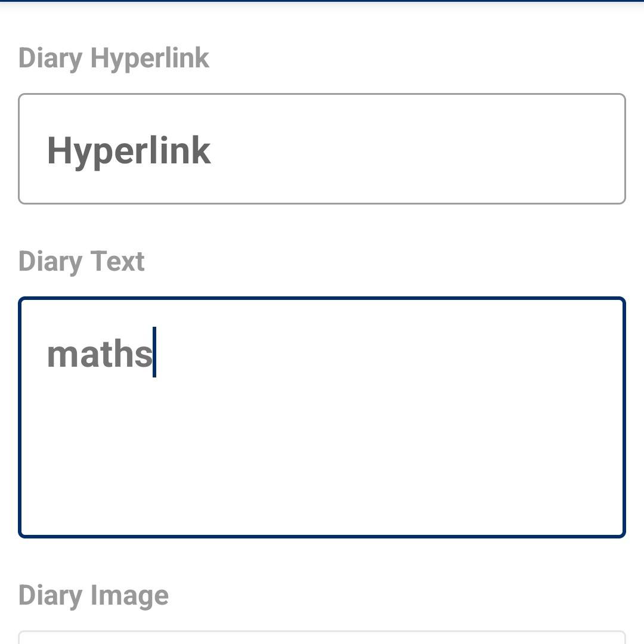Click the "Diary Image" label

coord(93,596)
